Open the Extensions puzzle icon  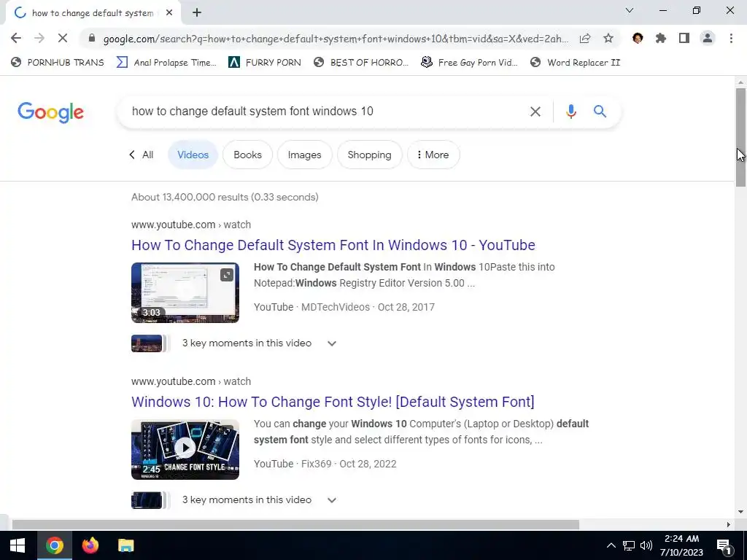click(661, 38)
